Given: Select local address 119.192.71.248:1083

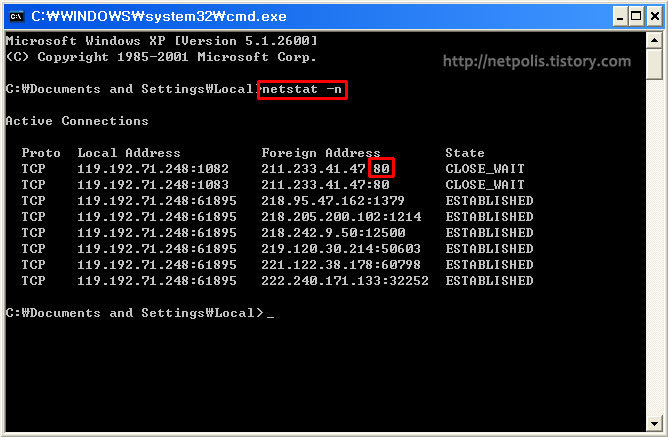Looking at the screenshot, I should (x=153, y=185).
